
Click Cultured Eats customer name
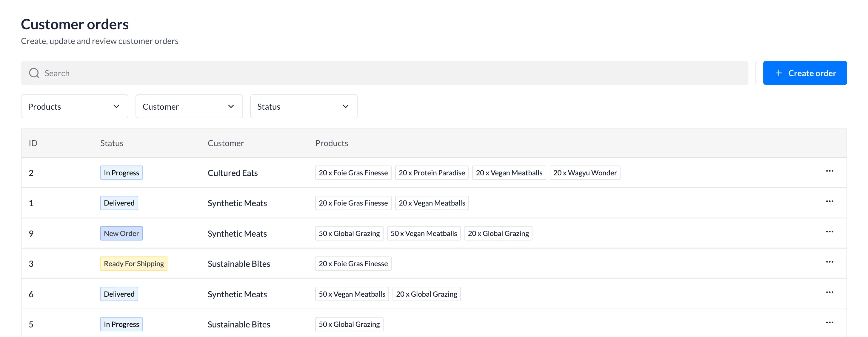point(233,173)
